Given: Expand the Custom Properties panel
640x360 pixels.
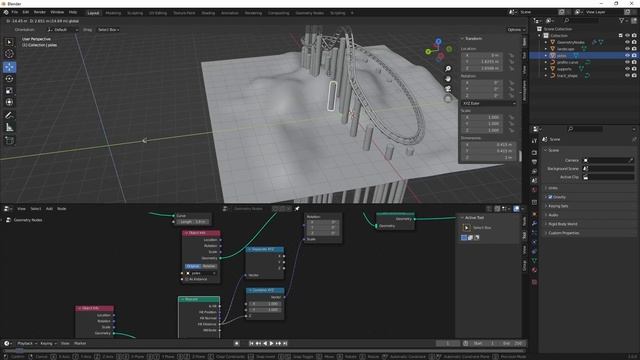Looking at the screenshot, I should (563, 233).
